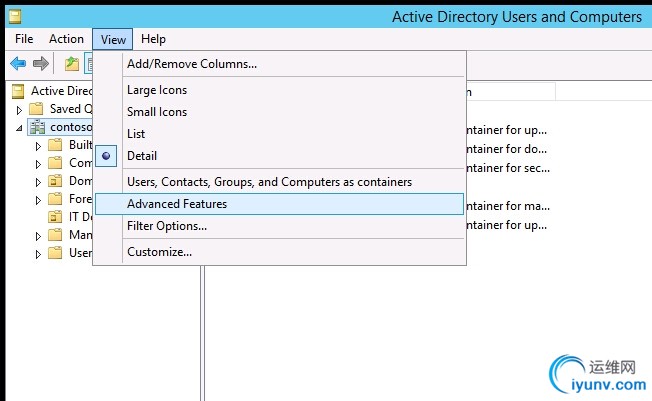The image size is (652, 401).
Task: Expand the Users tree node
Action: pos(38,254)
